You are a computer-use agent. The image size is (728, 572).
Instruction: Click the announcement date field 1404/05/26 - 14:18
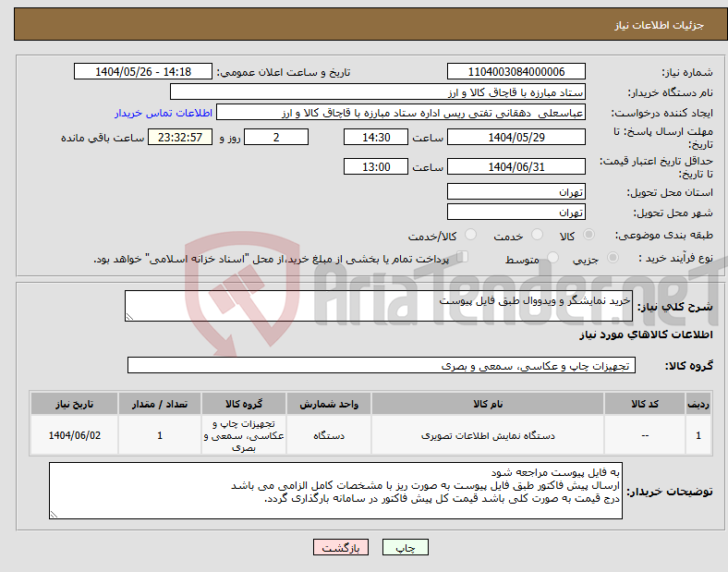click(x=143, y=71)
